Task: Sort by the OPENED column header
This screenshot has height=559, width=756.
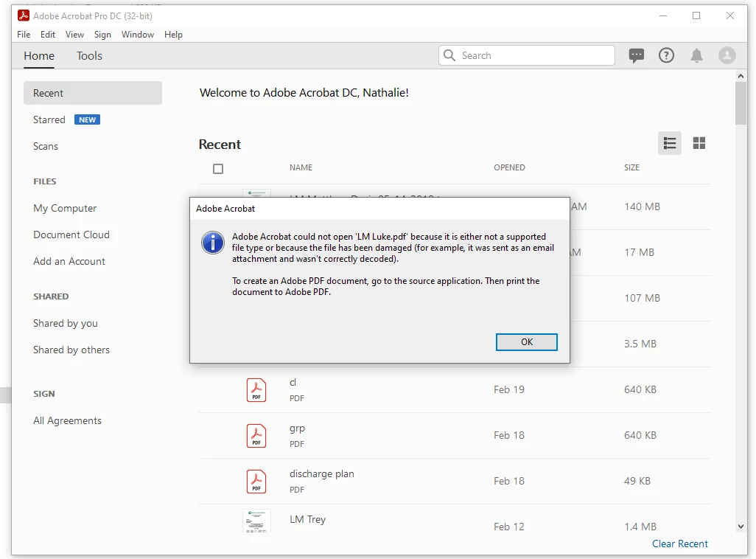Action: click(x=509, y=167)
